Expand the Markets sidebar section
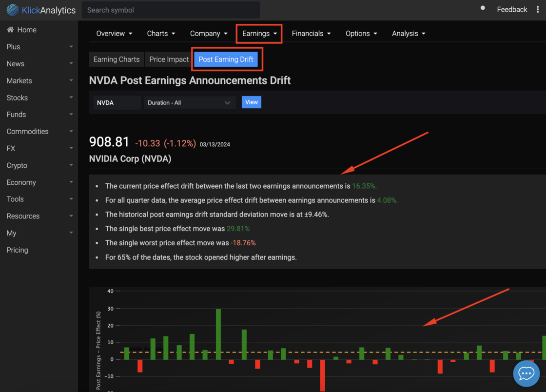The height and width of the screenshot is (392, 546). [39, 81]
